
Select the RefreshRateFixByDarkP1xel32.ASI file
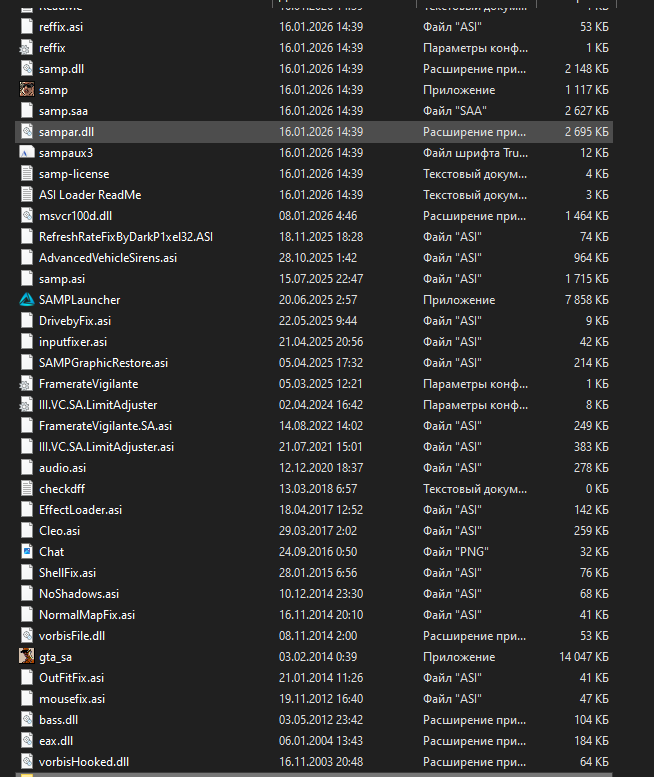[x=125, y=237]
